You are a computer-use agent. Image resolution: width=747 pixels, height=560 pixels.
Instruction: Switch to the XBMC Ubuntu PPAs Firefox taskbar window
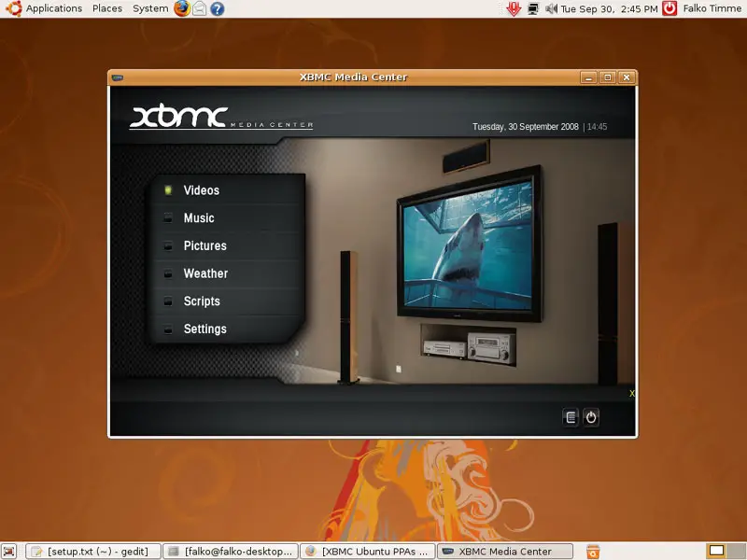(368, 552)
